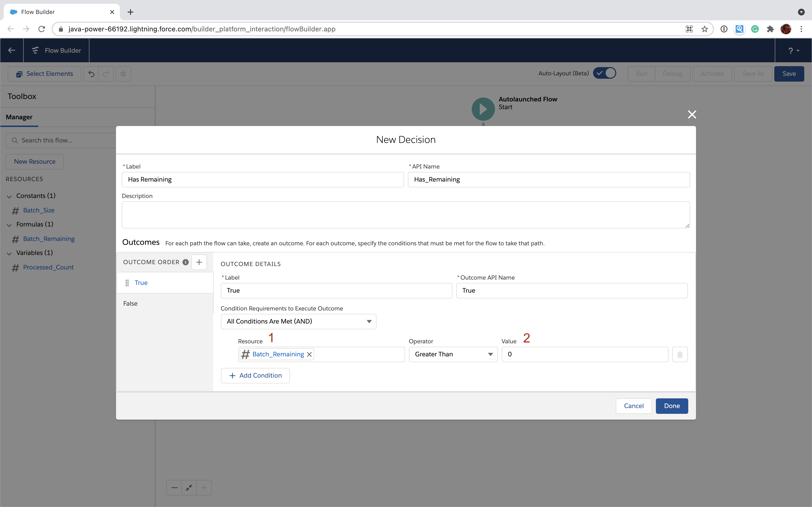The image size is (812, 507).
Task: Undo the last change
Action: 91,73
